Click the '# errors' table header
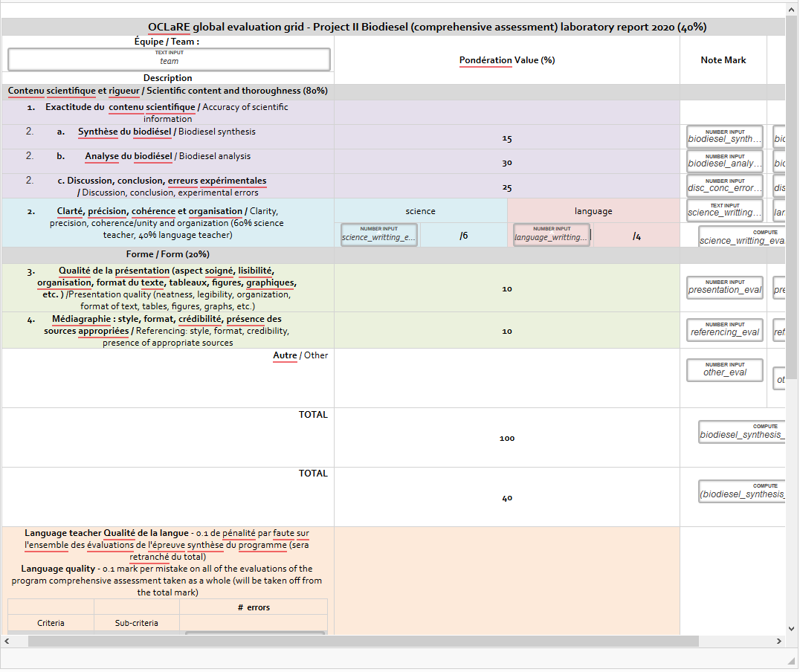 (254, 607)
